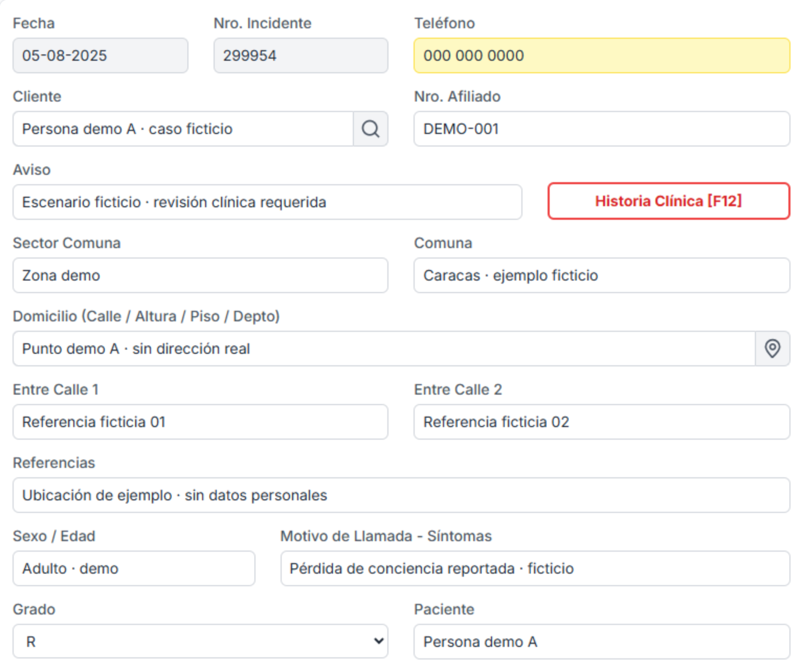
Task: Click the "Nro. Incidente" label text
Action: click(x=263, y=24)
